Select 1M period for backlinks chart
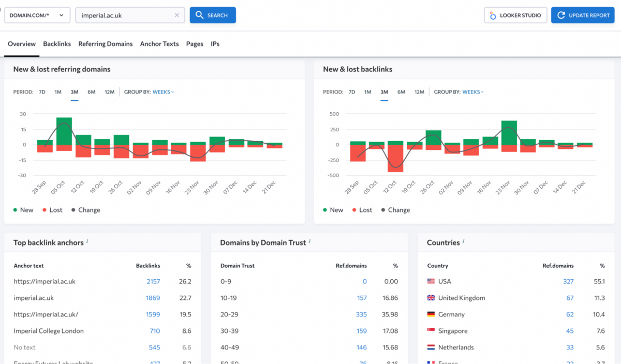The image size is (621, 364). click(367, 92)
